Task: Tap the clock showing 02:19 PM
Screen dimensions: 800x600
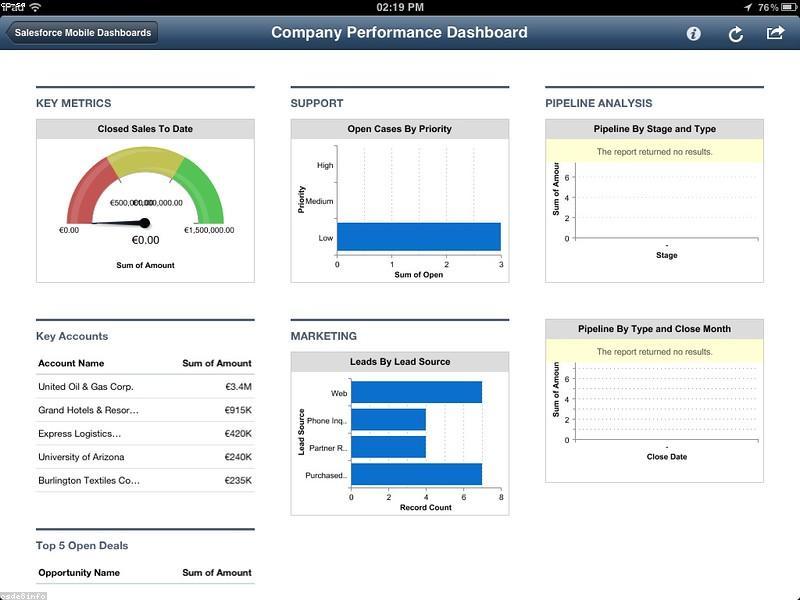Action: pos(399,7)
